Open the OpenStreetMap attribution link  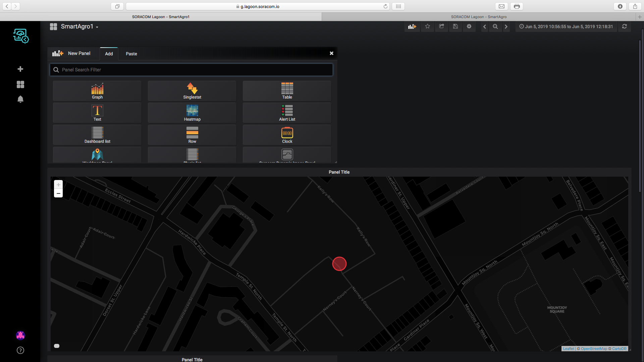pyautogui.click(x=594, y=349)
